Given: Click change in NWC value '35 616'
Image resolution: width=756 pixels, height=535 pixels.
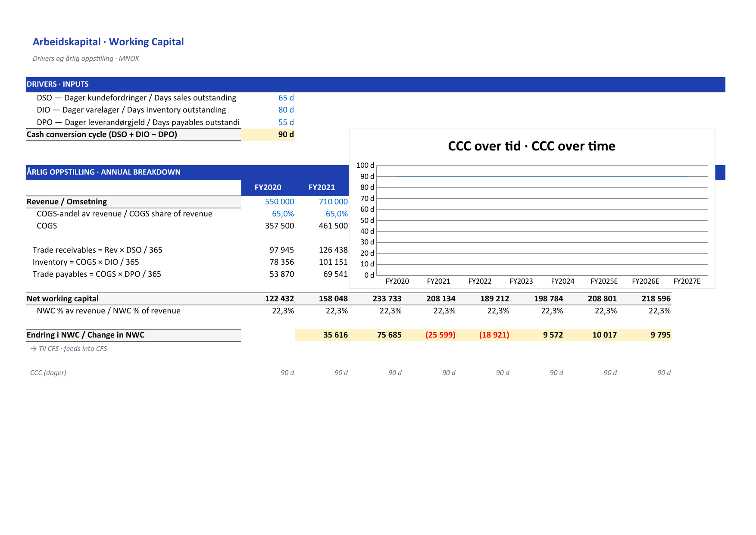Looking at the screenshot, I should (x=335, y=335).
